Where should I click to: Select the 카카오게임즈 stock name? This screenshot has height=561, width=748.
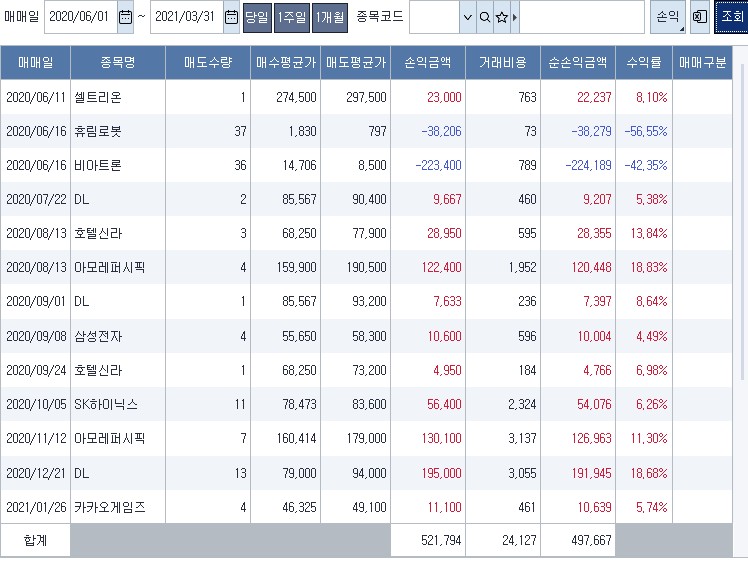click(x=109, y=507)
